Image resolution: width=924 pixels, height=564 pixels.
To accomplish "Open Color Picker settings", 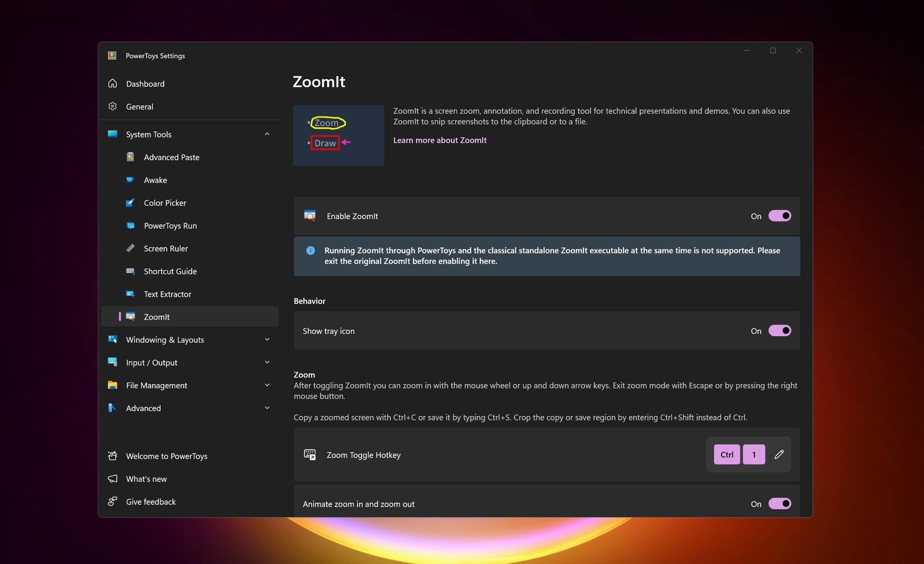I will pyautogui.click(x=190, y=203).
